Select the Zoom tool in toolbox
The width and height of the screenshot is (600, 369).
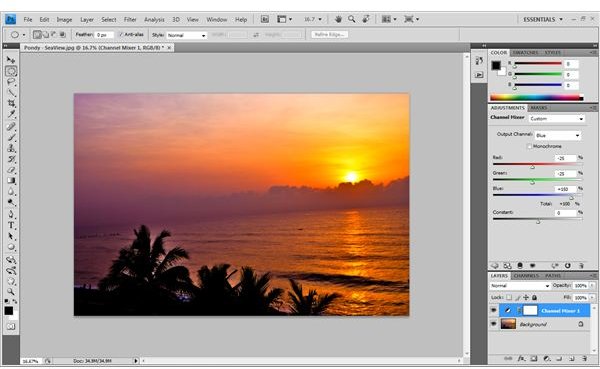(11, 292)
